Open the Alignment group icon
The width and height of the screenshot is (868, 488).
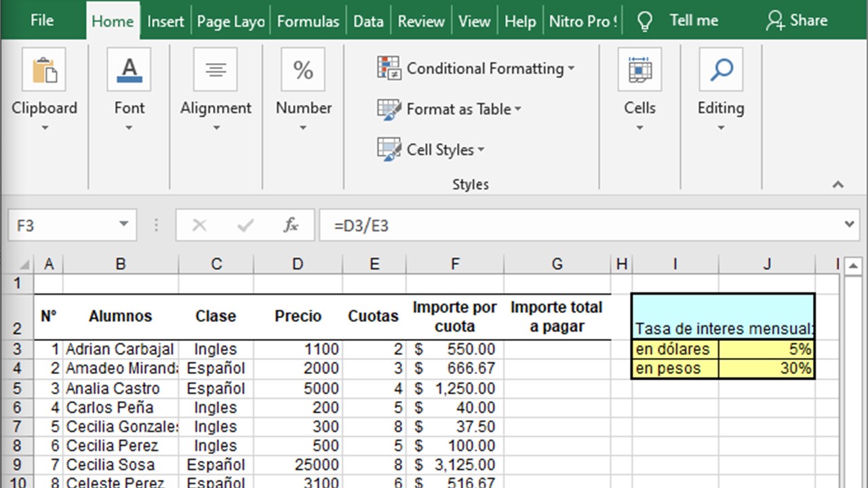pos(216,70)
